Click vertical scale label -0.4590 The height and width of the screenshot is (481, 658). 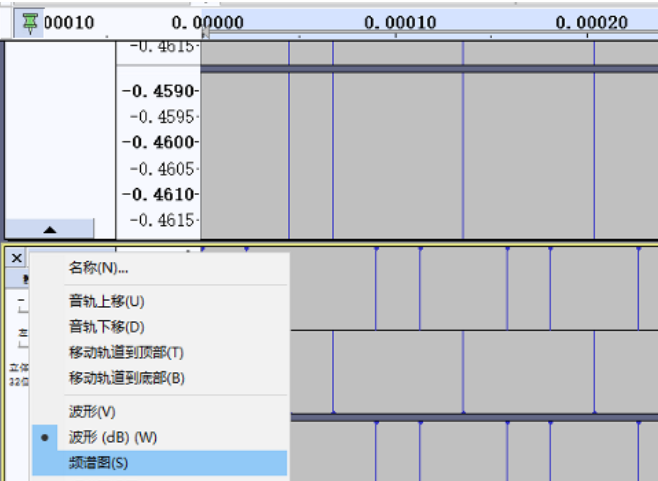pyautogui.click(x=159, y=91)
